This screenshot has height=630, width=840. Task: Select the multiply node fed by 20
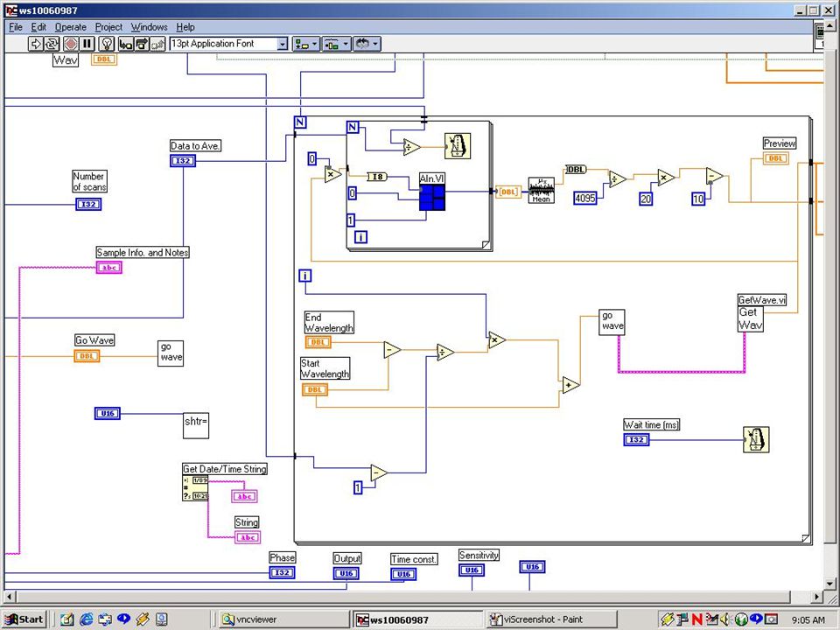tap(665, 178)
